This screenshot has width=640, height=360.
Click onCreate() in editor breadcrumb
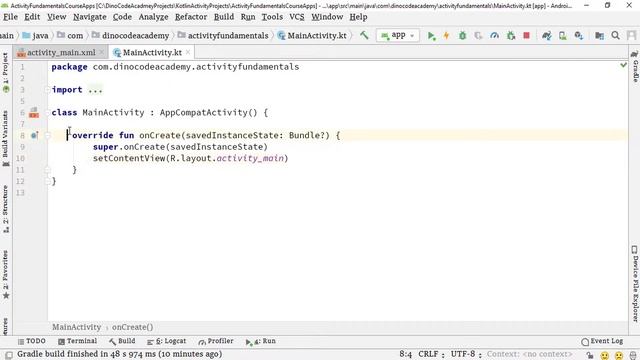133,327
